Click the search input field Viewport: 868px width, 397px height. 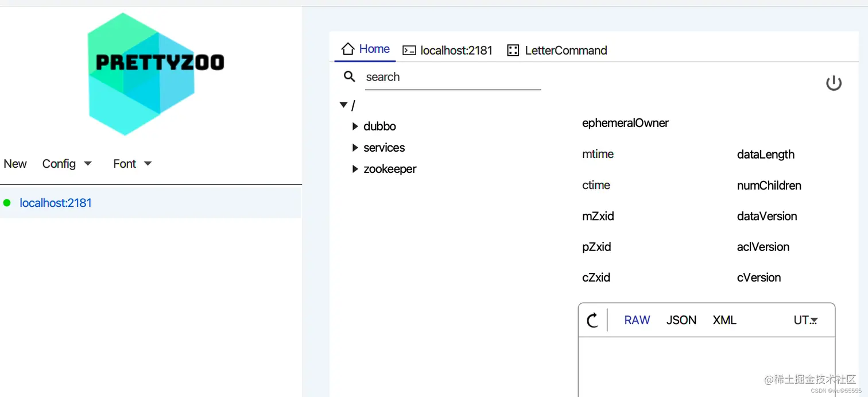(x=453, y=77)
